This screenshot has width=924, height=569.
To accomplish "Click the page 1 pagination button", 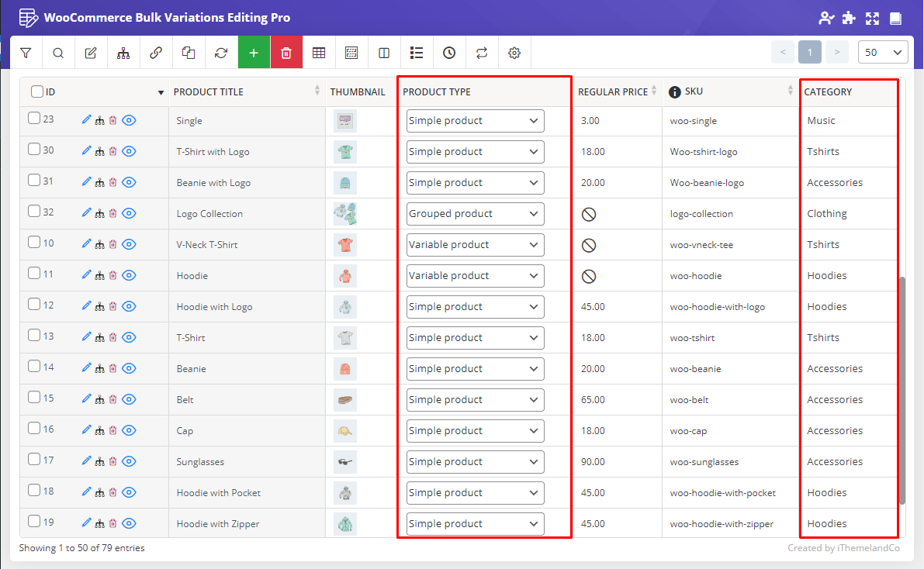I will click(809, 53).
